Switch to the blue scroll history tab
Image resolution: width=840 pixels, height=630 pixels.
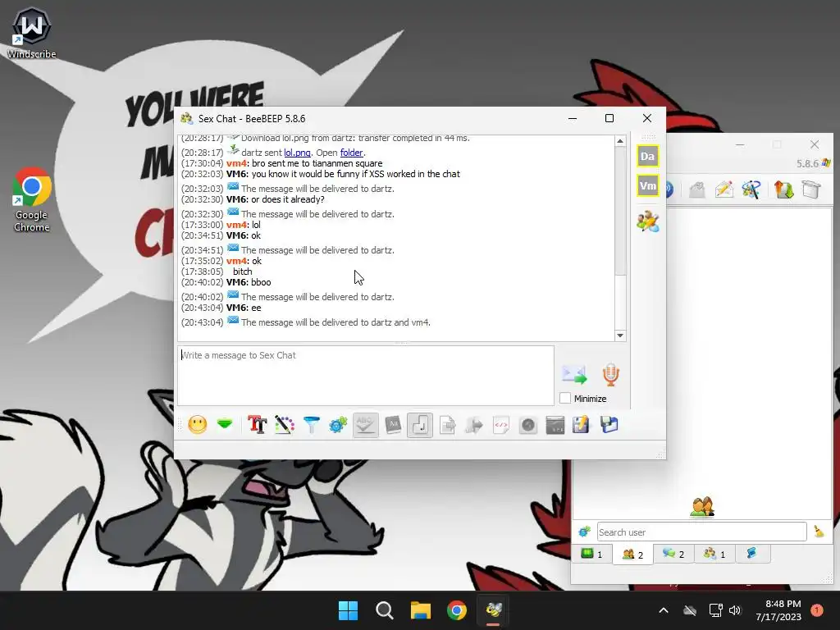tap(752, 554)
